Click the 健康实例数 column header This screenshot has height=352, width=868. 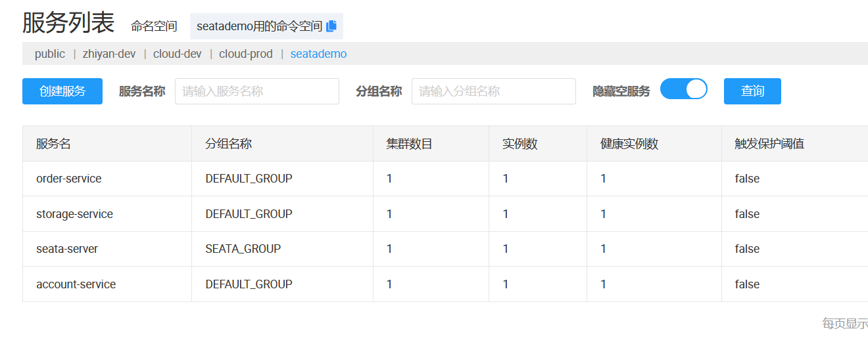tap(629, 144)
